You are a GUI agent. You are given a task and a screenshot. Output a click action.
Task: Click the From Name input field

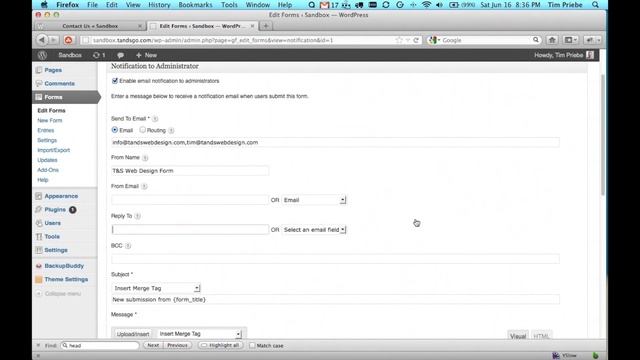pyautogui.click(x=190, y=171)
